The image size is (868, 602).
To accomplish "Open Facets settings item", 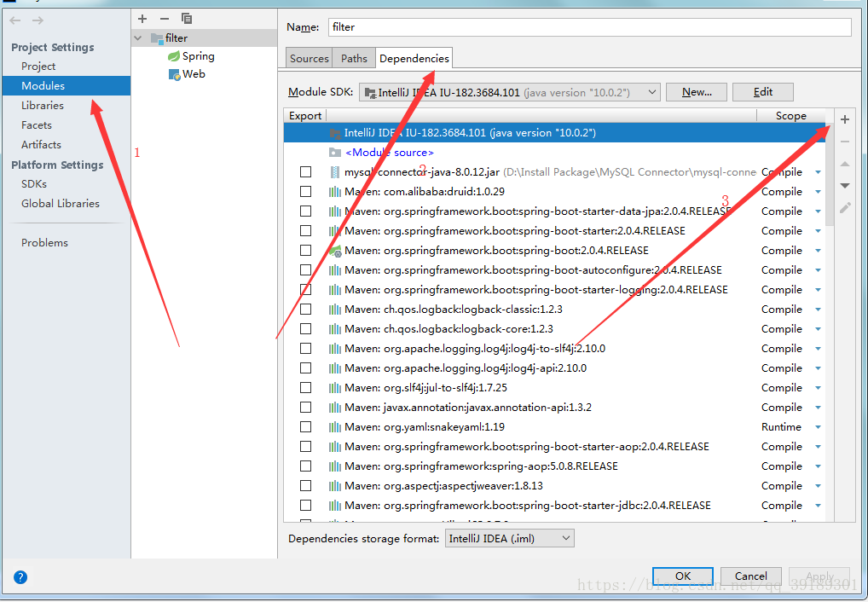I will pyautogui.click(x=37, y=125).
